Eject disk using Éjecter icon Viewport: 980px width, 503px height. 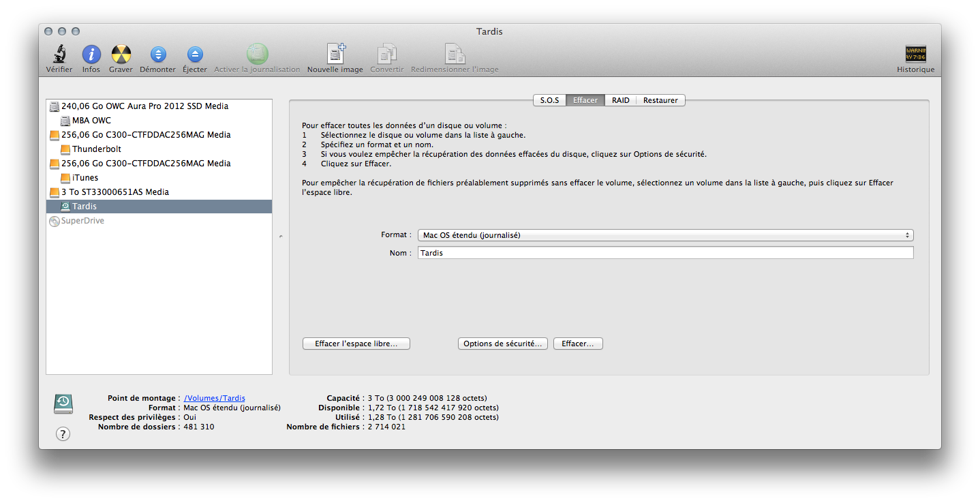point(195,55)
